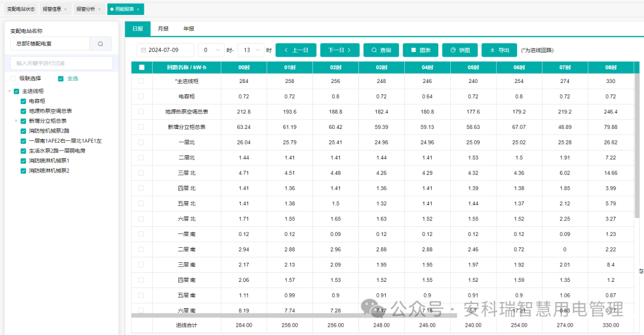The width and height of the screenshot is (644, 335).
Task: Switch to 变配电站状态 tab
Action: pos(21,9)
